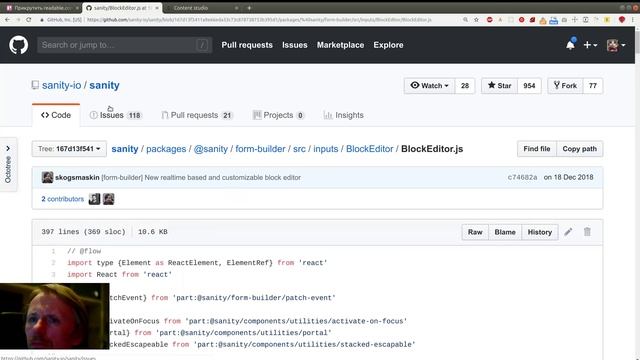Expand the 2 contributors list
The height and width of the screenshot is (360, 640).
62,199
